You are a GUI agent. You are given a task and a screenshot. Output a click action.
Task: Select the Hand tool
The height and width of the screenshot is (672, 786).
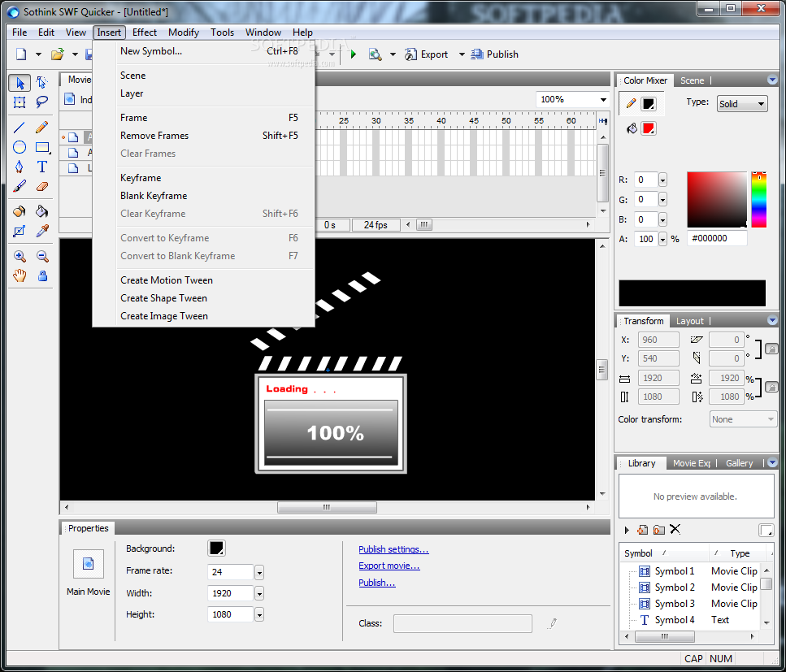(20, 275)
